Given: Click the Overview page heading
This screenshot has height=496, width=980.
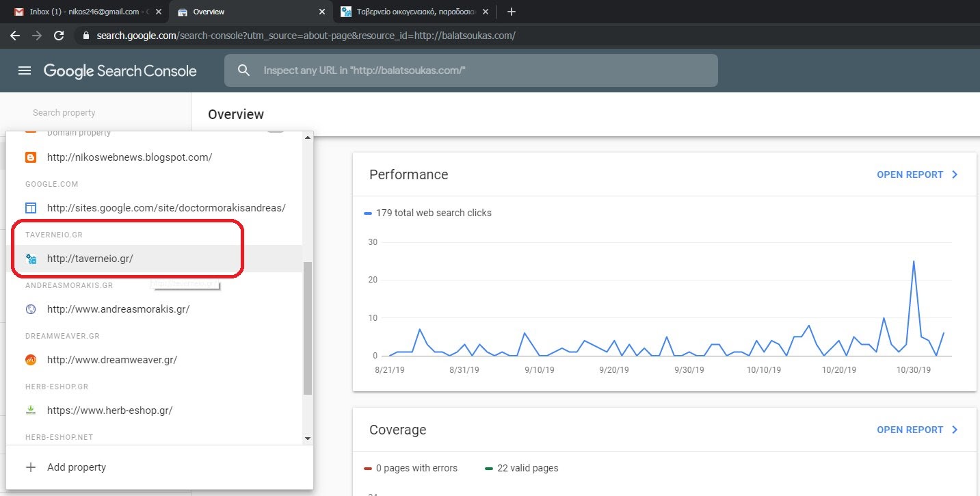Looking at the screenshot, I should coord(236,114).
